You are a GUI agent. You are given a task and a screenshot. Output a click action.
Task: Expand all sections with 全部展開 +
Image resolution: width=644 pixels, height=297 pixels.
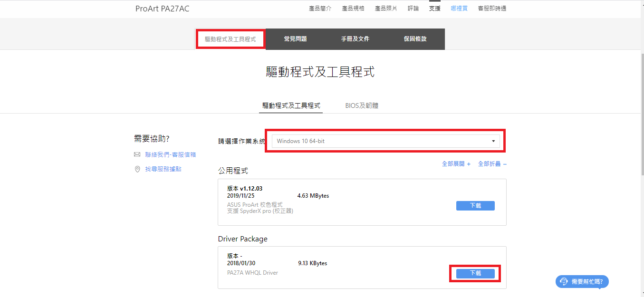(x=456, y=164)
